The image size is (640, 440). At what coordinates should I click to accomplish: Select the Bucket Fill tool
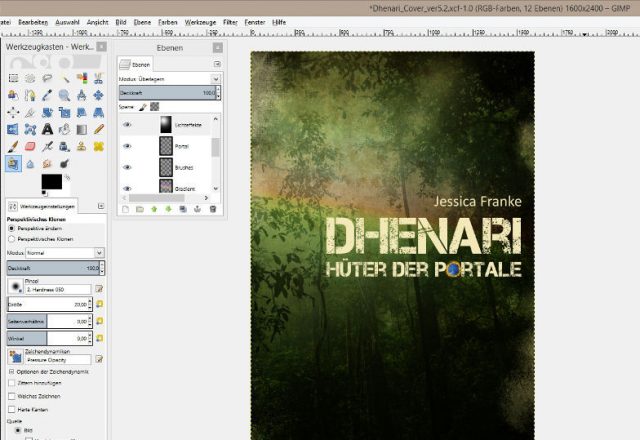[x=64, y=129]
